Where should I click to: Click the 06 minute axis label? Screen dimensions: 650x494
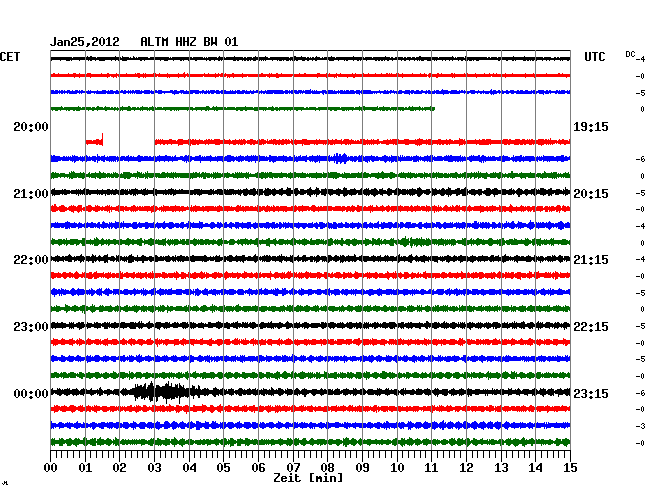click(x=258, y=468)
